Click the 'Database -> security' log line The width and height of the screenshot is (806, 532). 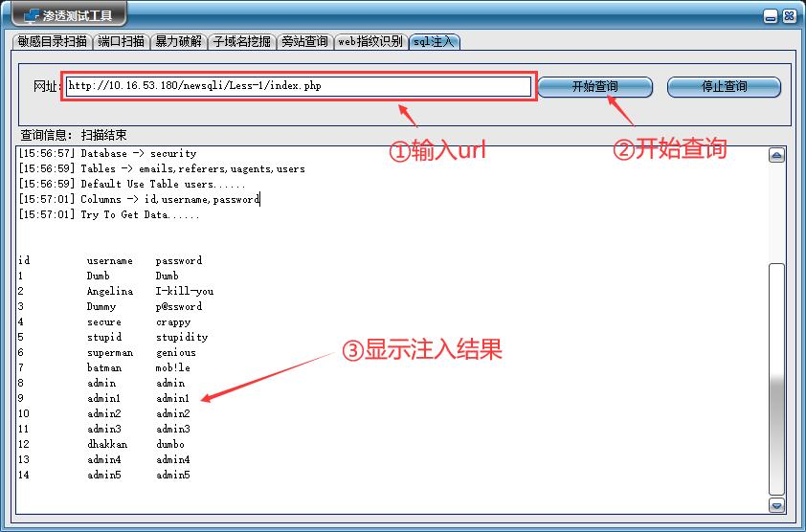[107, 153]
